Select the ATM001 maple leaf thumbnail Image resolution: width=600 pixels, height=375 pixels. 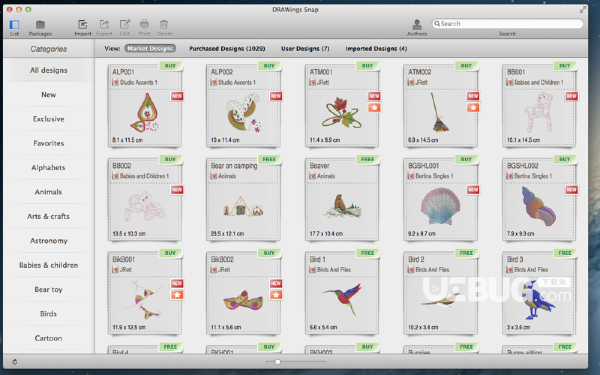point(342,112)
